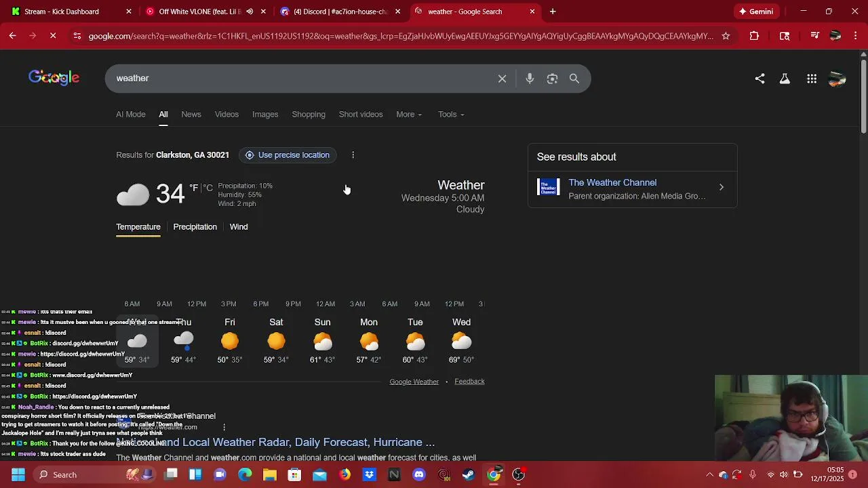Open OBS Studio from the taskbar
Viewport: 868px width, 488px height.
pos(519,474)
